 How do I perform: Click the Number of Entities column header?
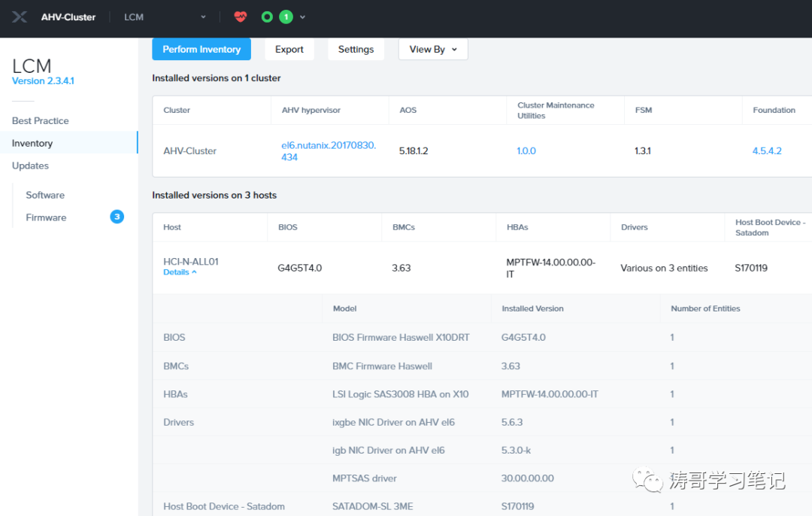(705, 308)
